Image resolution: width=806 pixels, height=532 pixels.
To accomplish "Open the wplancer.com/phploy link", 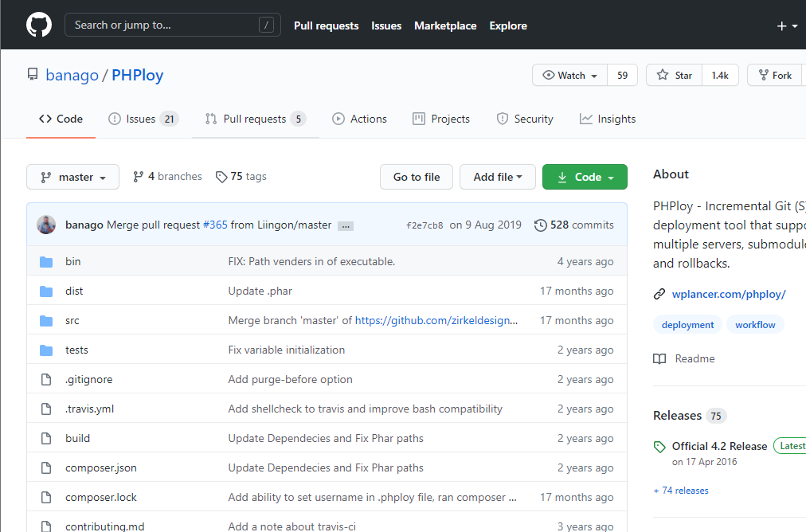I will (728, 294).
